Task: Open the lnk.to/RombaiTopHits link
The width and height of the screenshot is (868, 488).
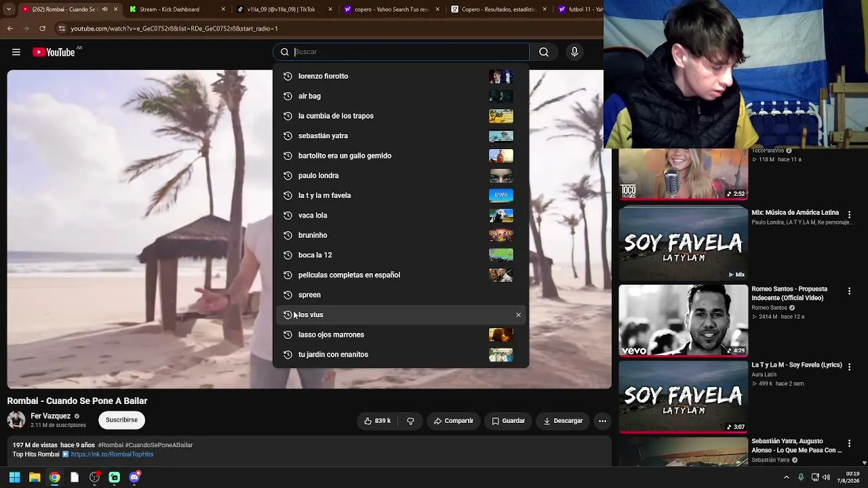Action: point(112,454)
